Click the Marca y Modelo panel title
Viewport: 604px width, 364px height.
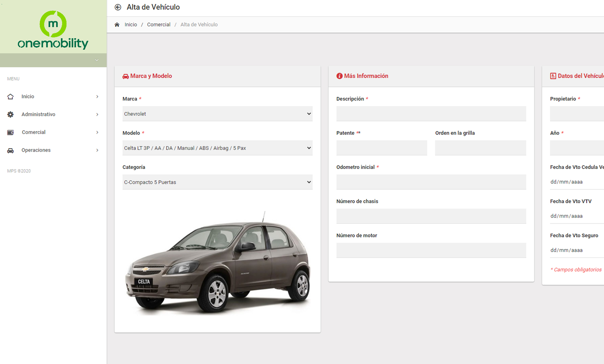(151, 76)
